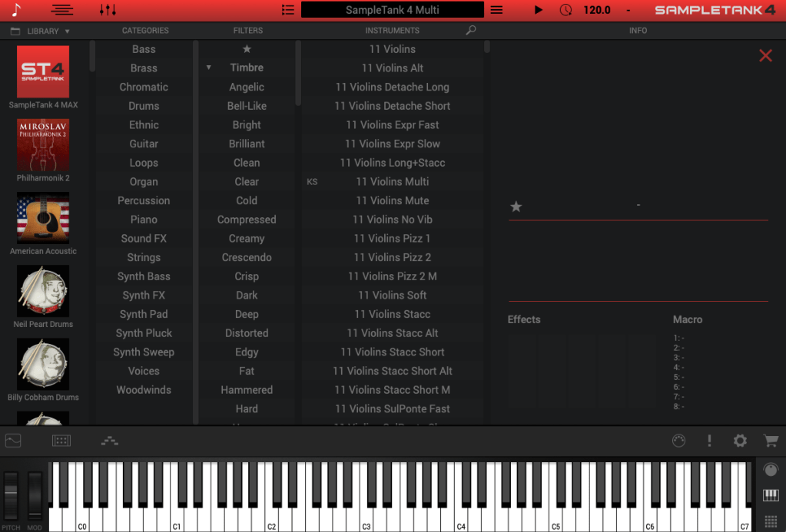
Task: Open the settings gear icon
Action: click(x=740, y=441)
